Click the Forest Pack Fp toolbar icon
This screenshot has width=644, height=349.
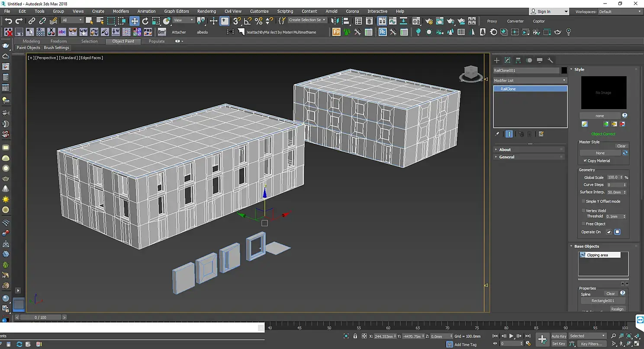pyautogui.click(x=336, y=32)
